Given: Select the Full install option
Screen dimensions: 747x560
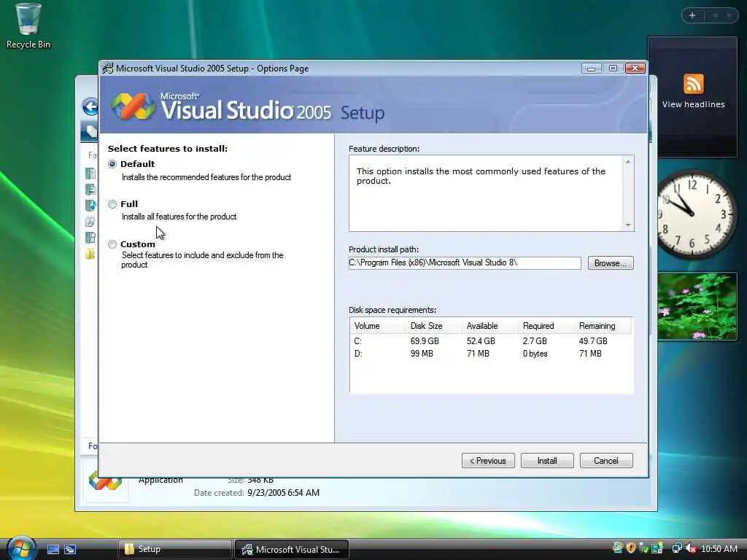Looking at the screenshot, I should [112, 204].
